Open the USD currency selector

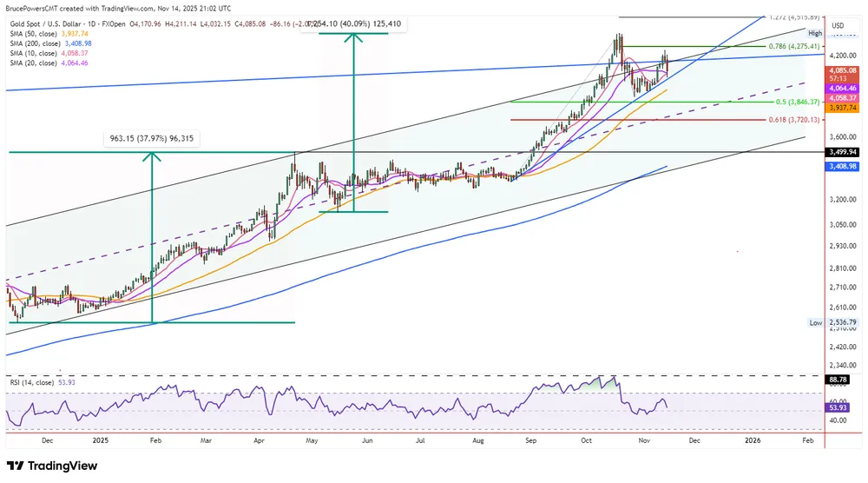(x=838, y=25)
